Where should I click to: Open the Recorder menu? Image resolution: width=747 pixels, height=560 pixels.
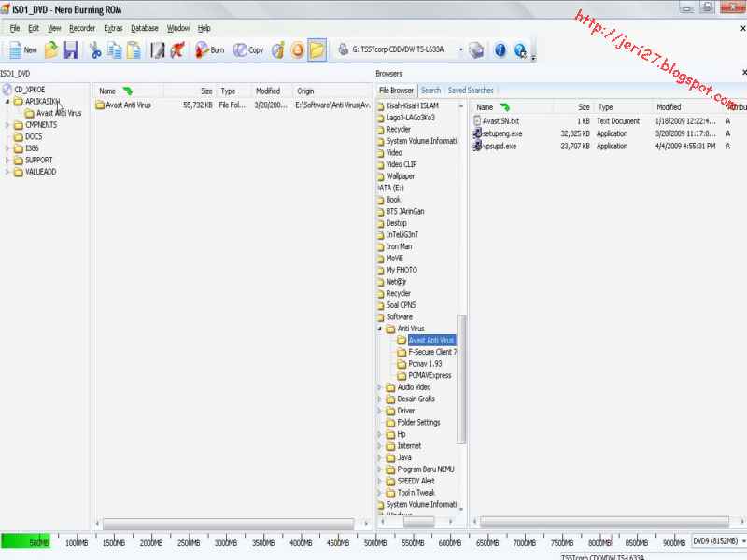click(82, 28)
